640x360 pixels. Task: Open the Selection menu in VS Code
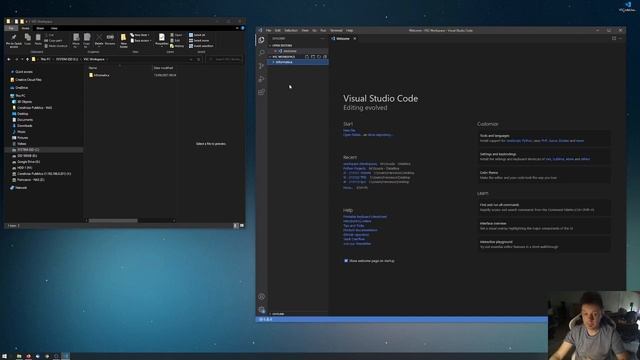tap(291, 31)
